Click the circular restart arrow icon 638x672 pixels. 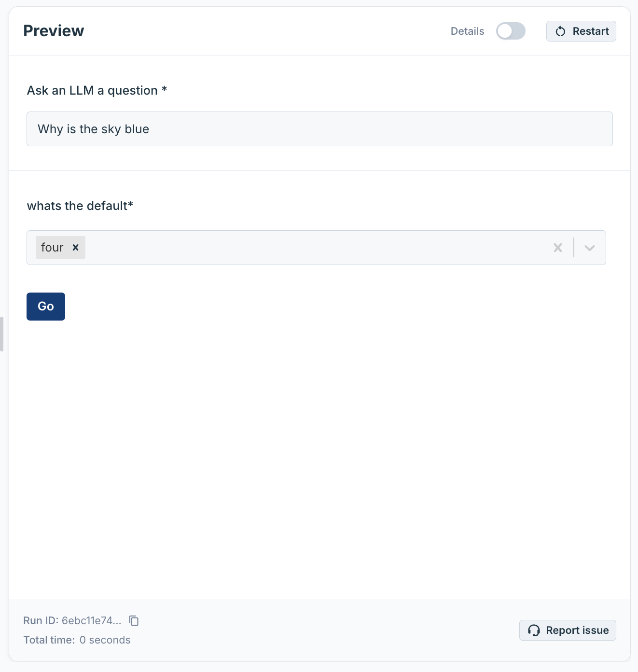click(560, 31)
